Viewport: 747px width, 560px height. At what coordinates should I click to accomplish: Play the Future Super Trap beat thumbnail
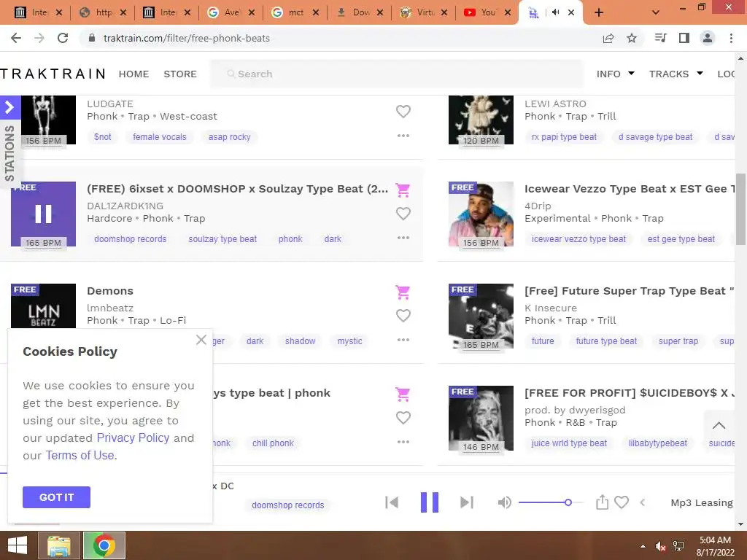pos(481,316)
